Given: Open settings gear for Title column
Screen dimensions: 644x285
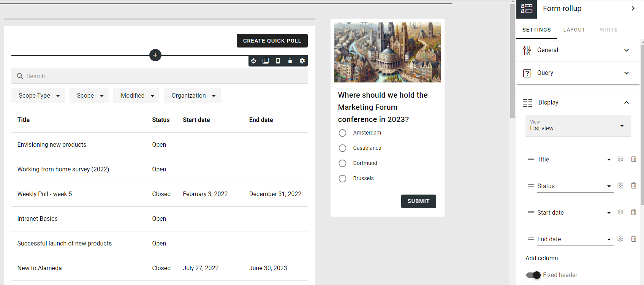Looking at the screenshot, I should (x=620, y=159).
